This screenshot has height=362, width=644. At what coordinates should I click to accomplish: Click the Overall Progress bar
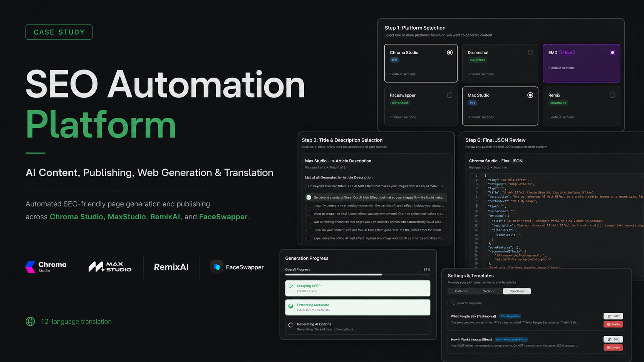point(358,275)
